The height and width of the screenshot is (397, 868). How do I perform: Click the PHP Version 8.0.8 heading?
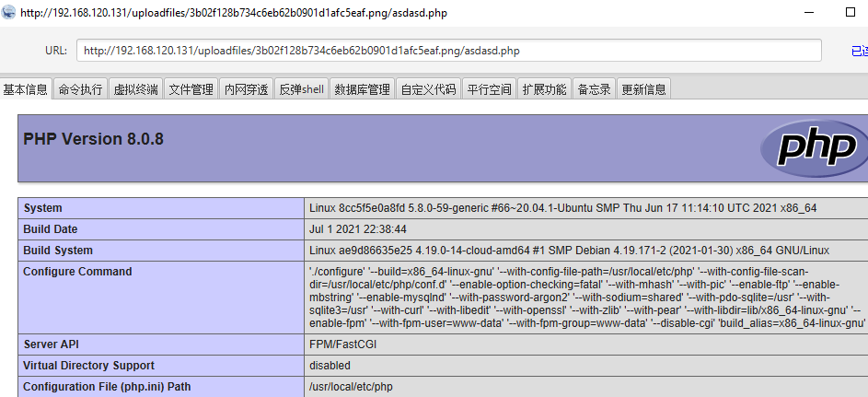pos(94,139)
